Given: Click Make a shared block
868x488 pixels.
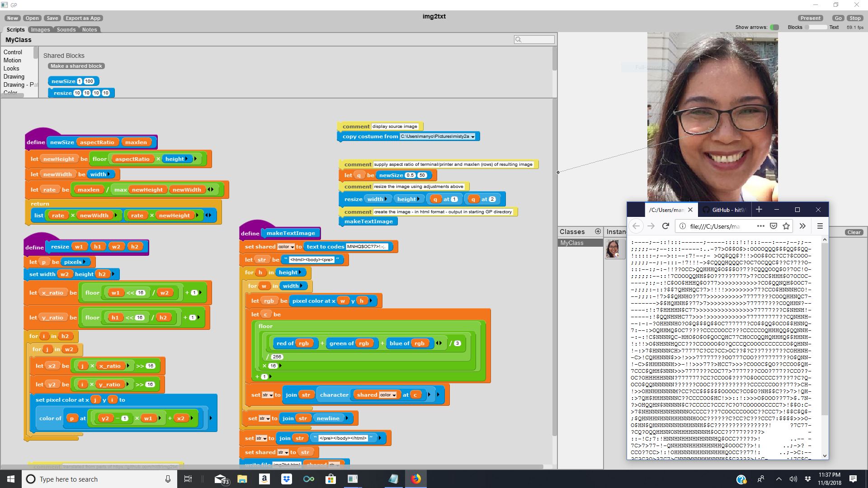Looking at the screenshot, I should [x=76, y=66].
